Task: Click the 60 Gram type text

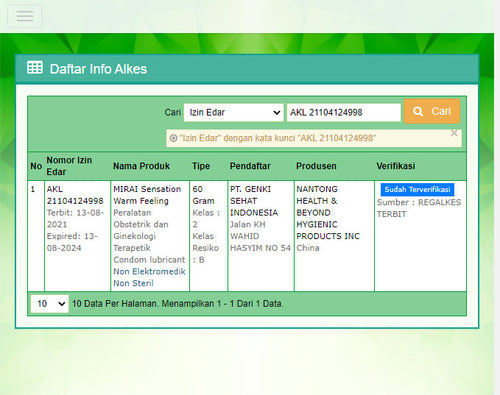Action: 203,195
